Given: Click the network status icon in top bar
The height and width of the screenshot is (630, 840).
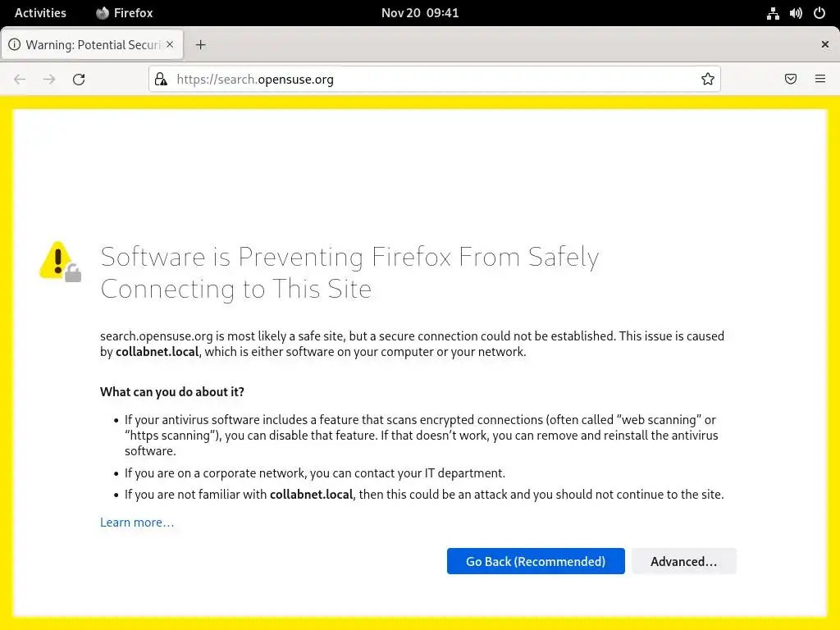Looking at the screenshot, I should (773, 13).
